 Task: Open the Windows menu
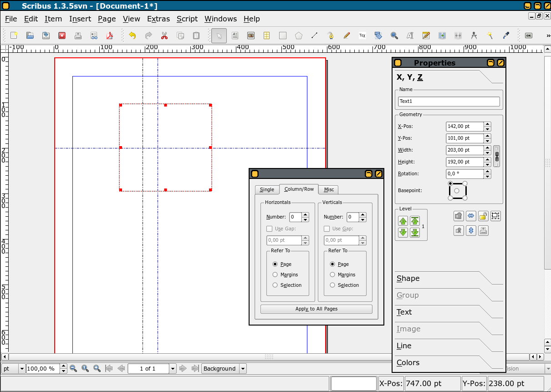click(220, 19)
